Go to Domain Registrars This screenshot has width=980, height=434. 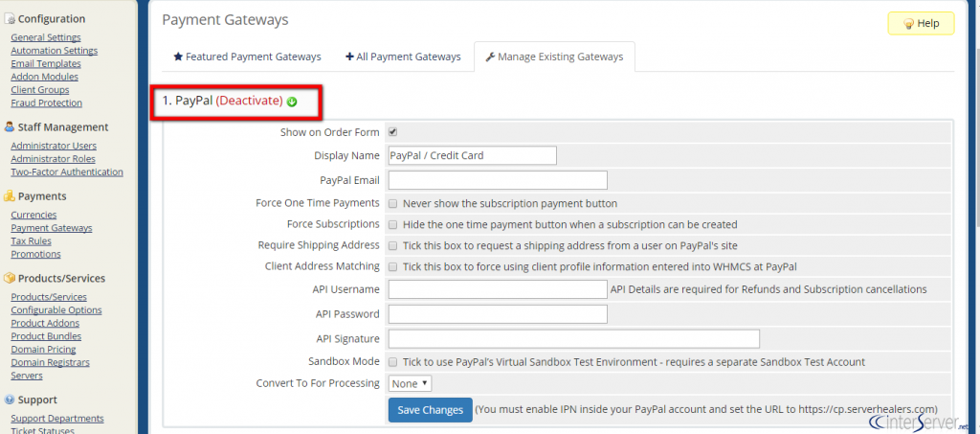[x=50, y=363]
